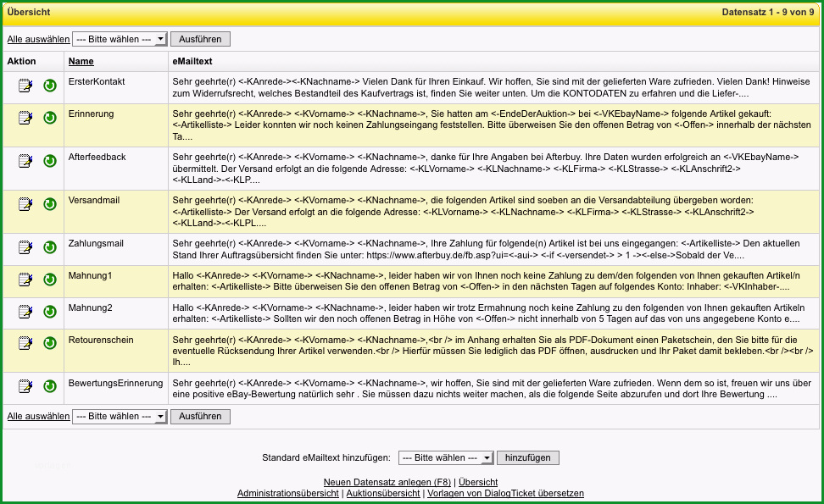The image size is (824, 504).
Task: Select the Zahlungsmail name cell
Action: (x=96, y=244)
